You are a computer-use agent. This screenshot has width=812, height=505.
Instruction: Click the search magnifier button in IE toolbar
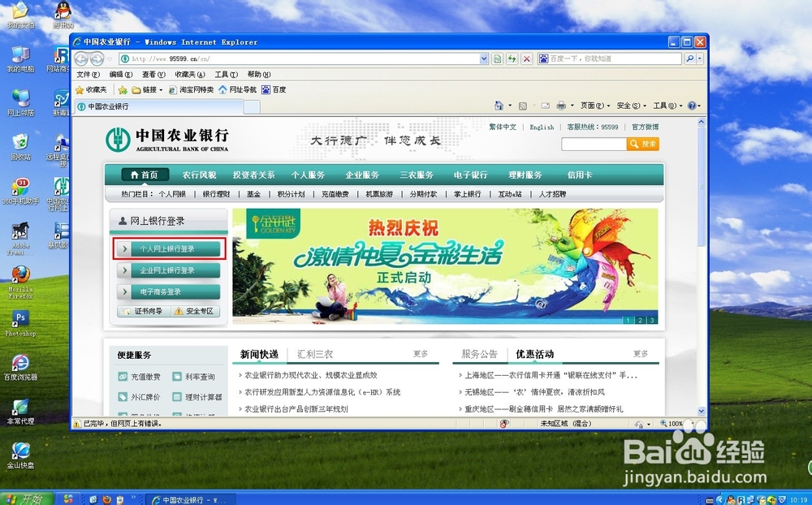(x=689, y=58)
